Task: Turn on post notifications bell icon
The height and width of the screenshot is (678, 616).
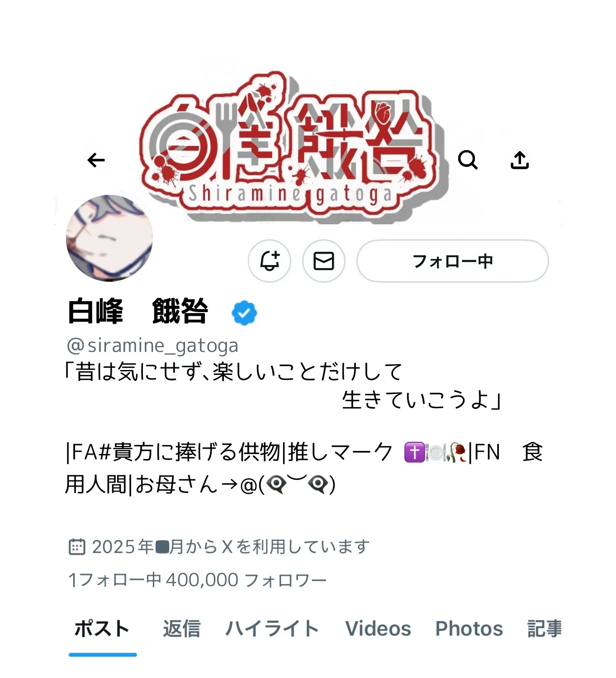Action: click(x=270, y=261)
